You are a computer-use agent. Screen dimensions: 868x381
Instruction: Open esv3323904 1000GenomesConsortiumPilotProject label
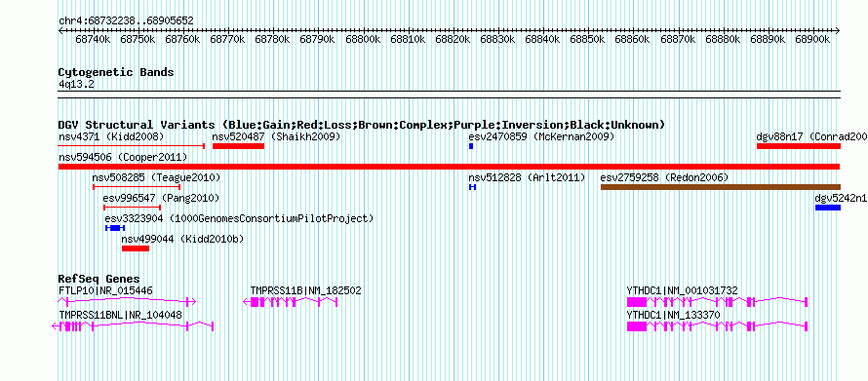[x=239, y=219]
